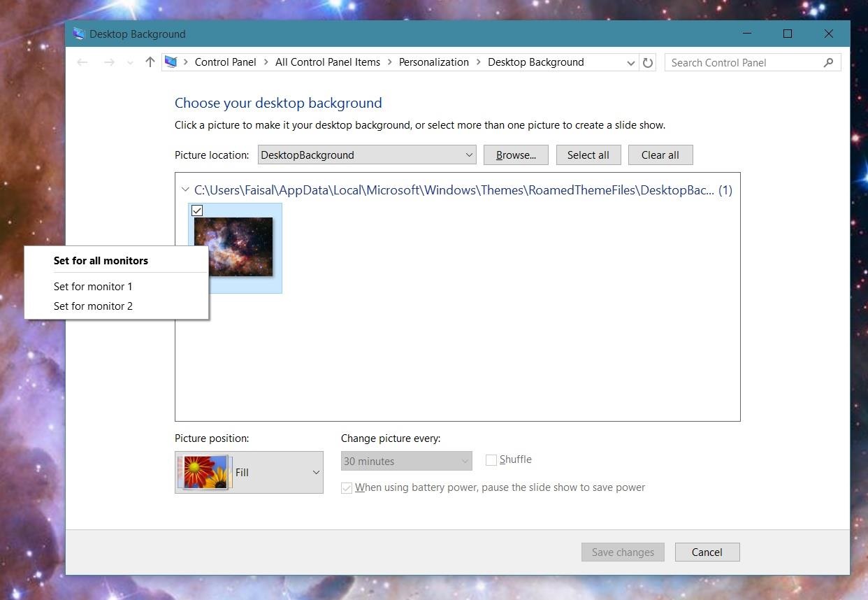
Task: Enable the Shuffle option
Action: (x=491, y=459)
